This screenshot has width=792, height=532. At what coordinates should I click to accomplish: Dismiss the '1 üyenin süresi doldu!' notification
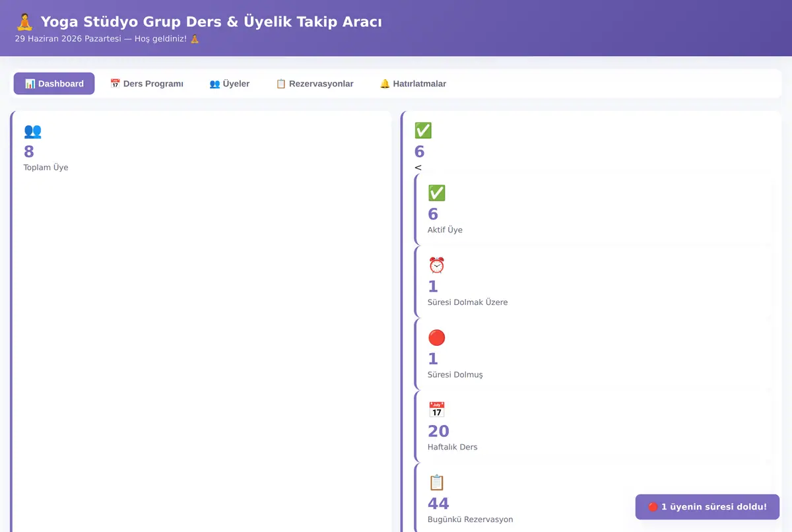coord(708,507)
